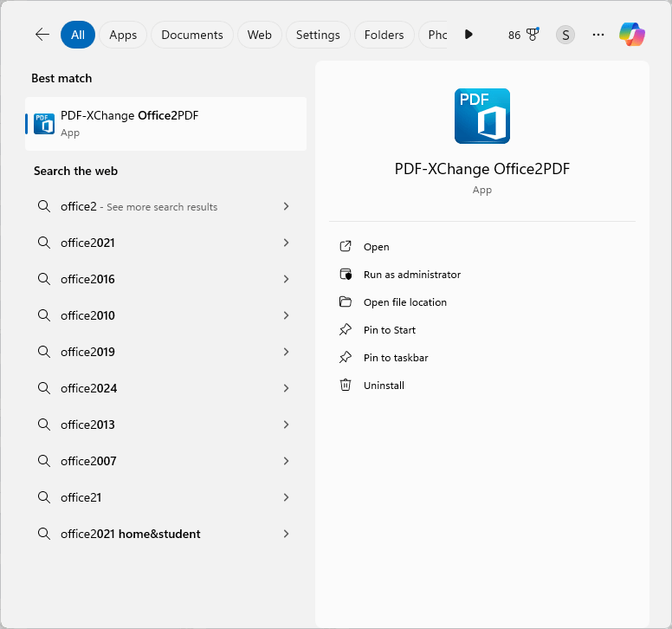The width and height of the screenshot is (672, 629).
Task: Select the office21 web suggestion
Action: pos(166,497)
